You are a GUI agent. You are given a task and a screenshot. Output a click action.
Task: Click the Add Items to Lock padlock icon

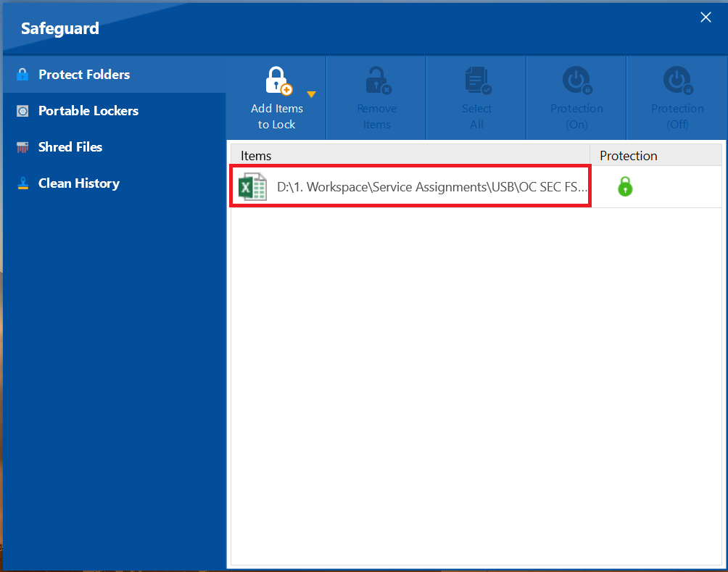pos(278,80)
